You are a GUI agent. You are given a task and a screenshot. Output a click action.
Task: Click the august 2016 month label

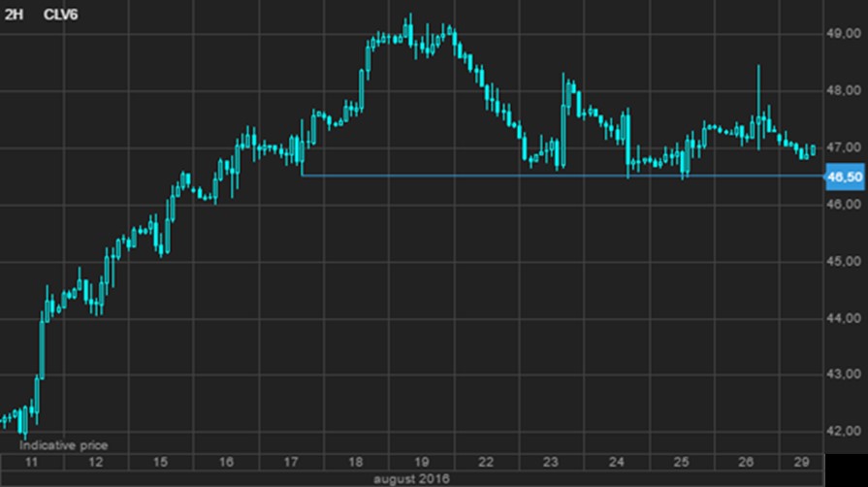(x=411, y=479)
